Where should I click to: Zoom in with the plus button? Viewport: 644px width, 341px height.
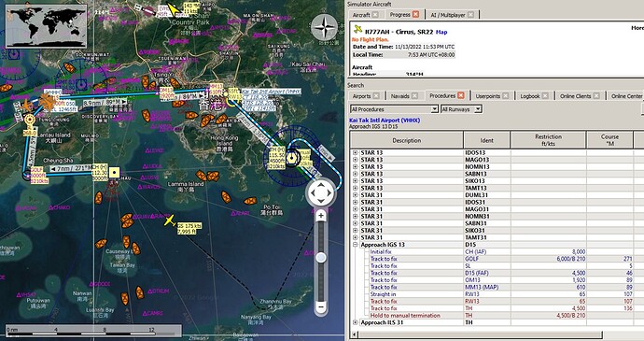point(321,216)
